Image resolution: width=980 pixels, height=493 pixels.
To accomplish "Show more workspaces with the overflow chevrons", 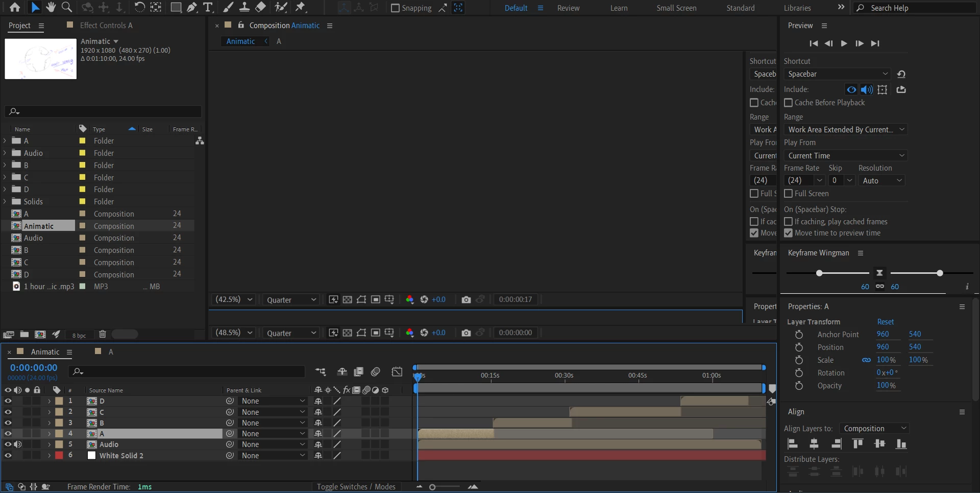I will [841, 8].
